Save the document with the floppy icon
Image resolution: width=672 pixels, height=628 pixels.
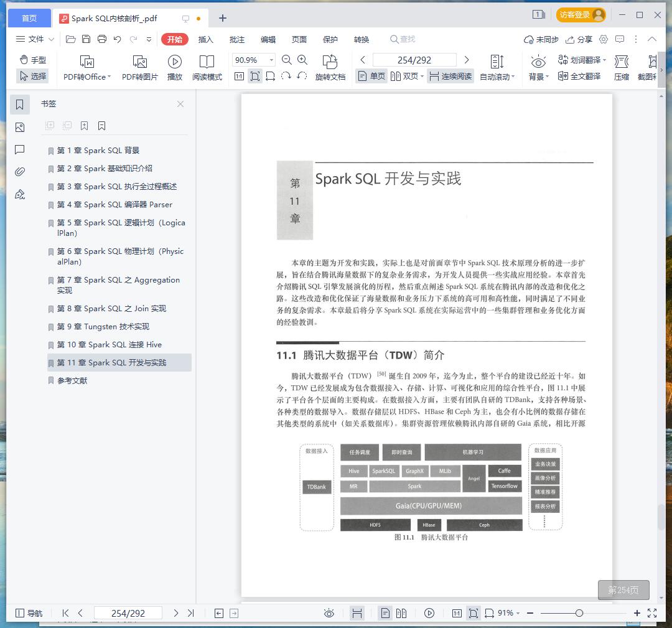click(x=86, y=39)
